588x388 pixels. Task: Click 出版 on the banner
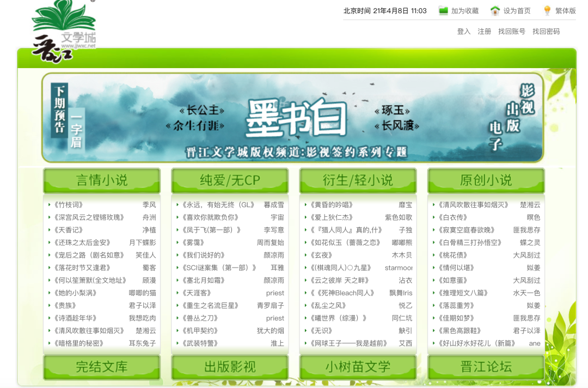tap(513, 118)
